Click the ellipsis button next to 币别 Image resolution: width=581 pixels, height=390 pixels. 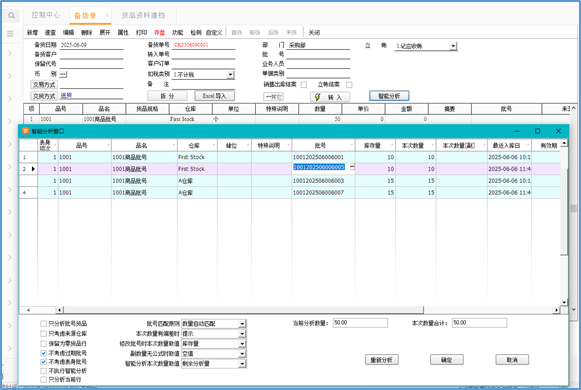pyautogui.click(x=63, y=74)
